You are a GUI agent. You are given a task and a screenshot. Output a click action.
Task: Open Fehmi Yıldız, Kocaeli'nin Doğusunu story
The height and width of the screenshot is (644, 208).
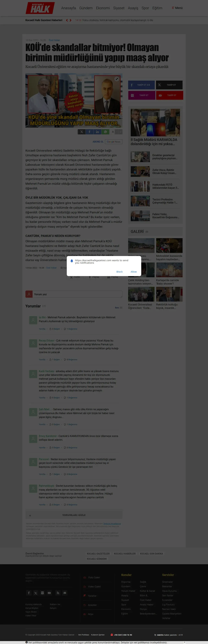pyautogui.click(x=155, y=216)
